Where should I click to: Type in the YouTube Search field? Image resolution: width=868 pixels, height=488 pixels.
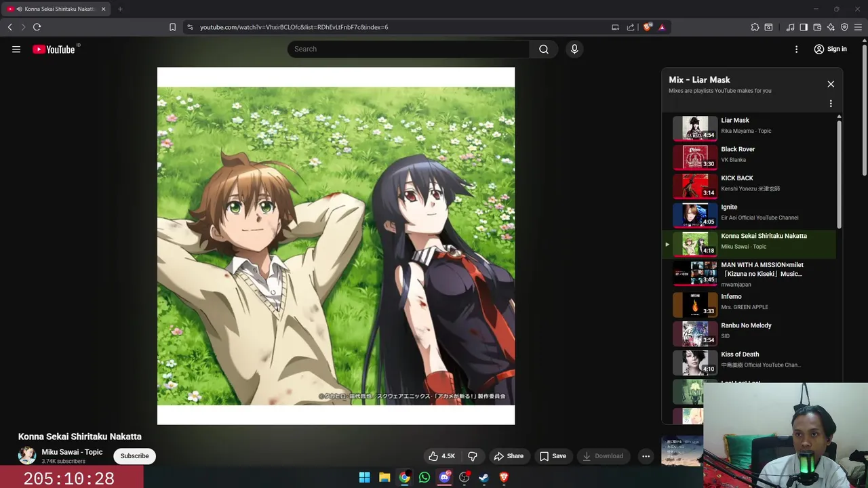coord(408,49)
